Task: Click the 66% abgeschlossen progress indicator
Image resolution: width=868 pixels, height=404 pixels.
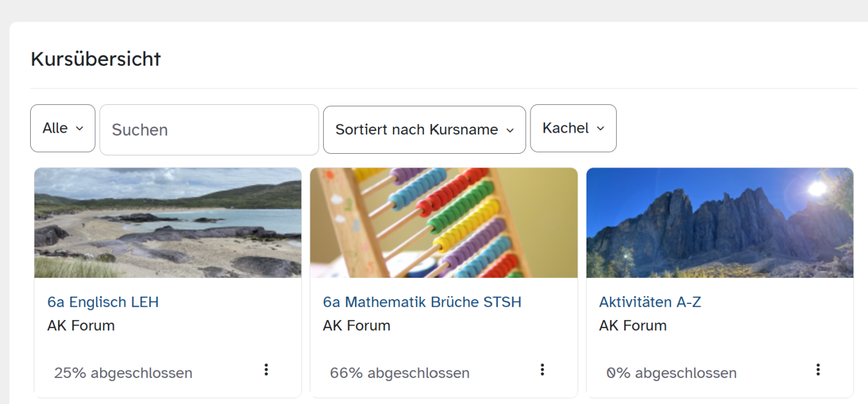Action: [399, 372]
